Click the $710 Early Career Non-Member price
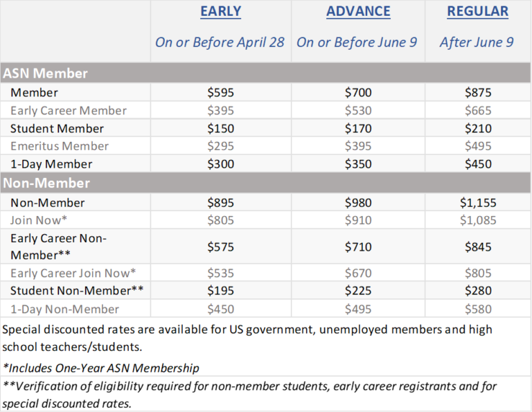 (x=358, y=247)
